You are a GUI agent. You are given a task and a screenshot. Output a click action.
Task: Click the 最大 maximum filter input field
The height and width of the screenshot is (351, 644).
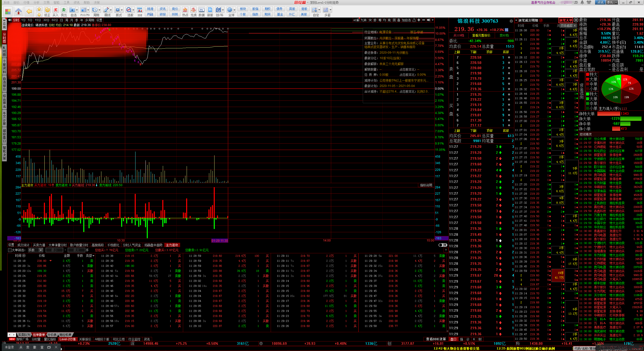click(76, 250)
